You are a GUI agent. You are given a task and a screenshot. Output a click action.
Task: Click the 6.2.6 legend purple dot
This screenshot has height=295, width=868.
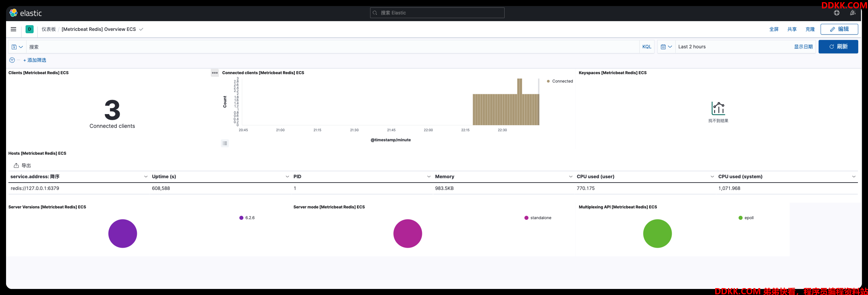[x=241, y=218]
